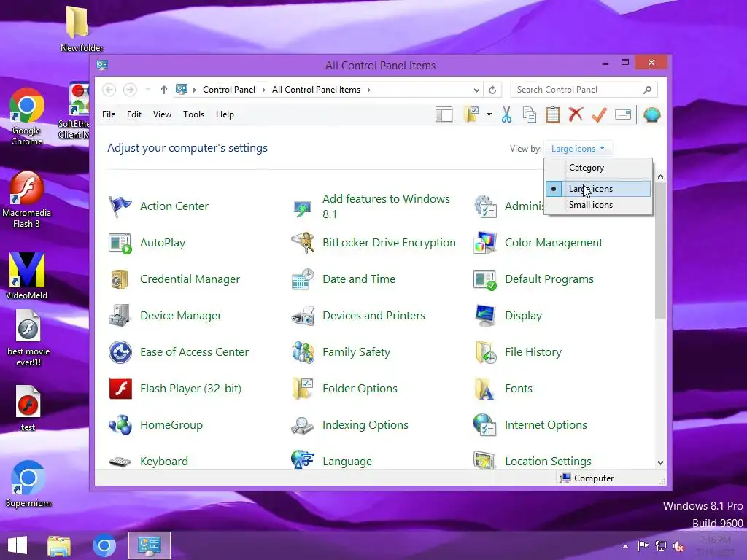Expand arrow after All Control Panel Items
Viewport: 747px width, 560px height.
coord(368,90)
